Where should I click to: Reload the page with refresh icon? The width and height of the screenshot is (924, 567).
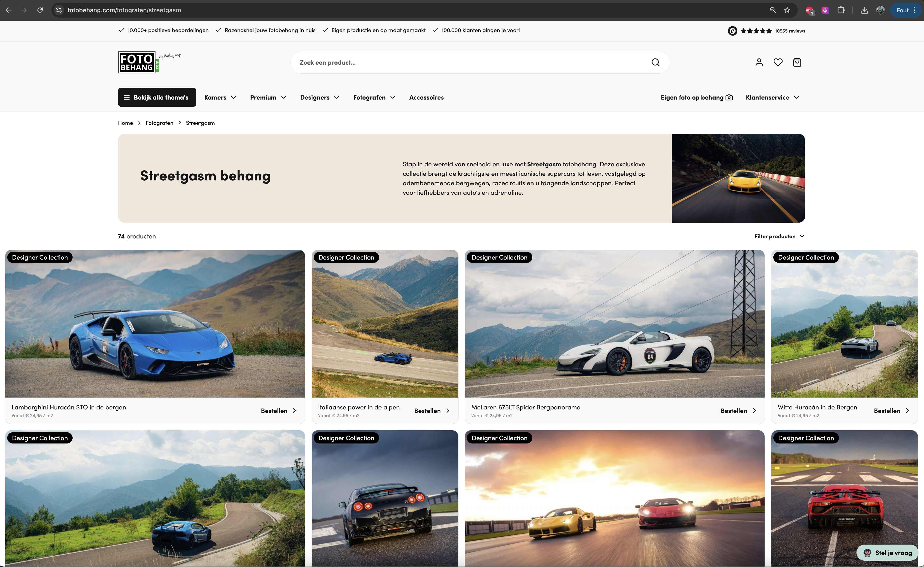pyautogui.click(x=40, y=10)
